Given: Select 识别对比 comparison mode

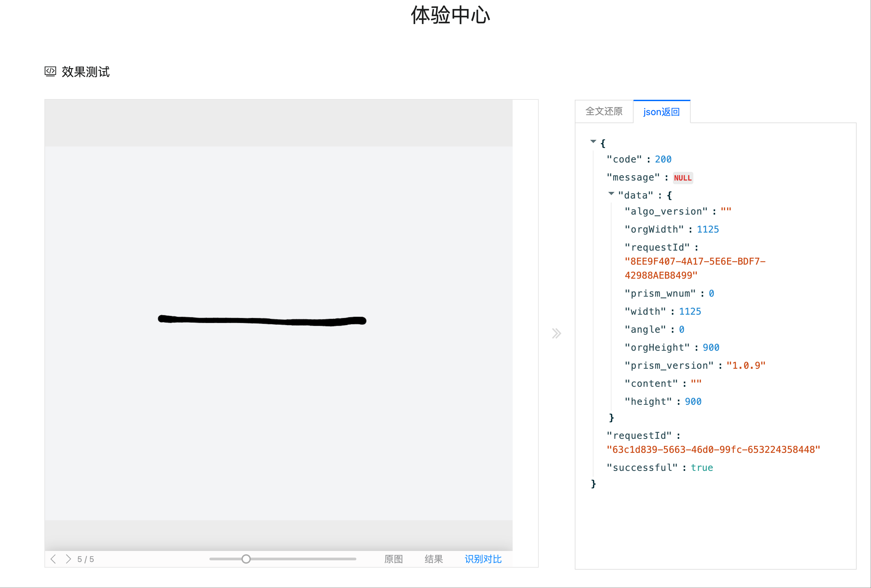Looking at the screenshot, I should coord(483,559).
